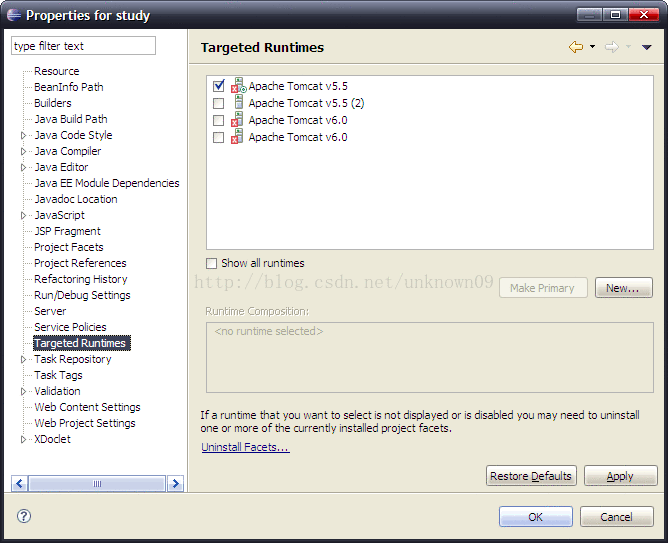Click the tree's left scroll arrow
This screenshot has height=543, width=668.
point(20,484)
